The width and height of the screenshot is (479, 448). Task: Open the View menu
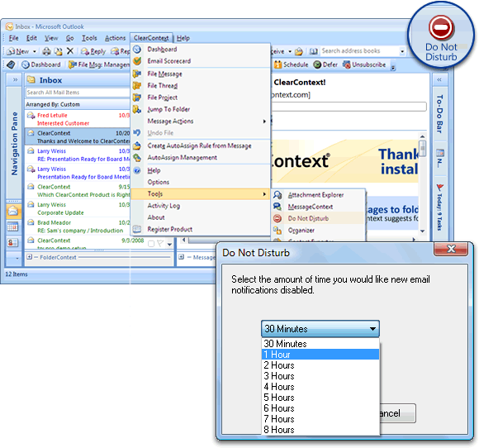[x=51, y=38]
